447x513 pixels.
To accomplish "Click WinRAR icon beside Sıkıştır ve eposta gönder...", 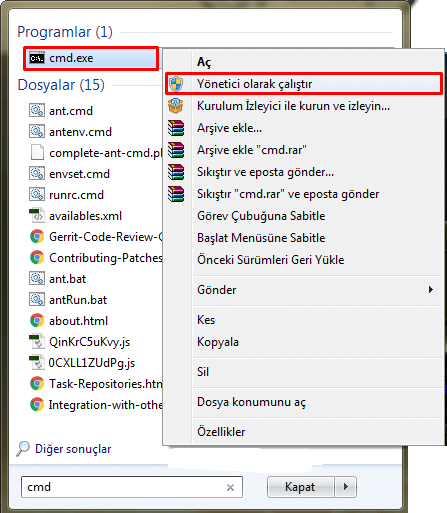I will click(x=176, y=172).
